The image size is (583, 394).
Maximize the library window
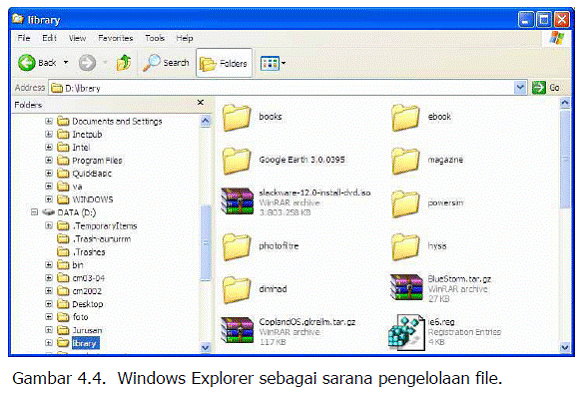[544, 19]
